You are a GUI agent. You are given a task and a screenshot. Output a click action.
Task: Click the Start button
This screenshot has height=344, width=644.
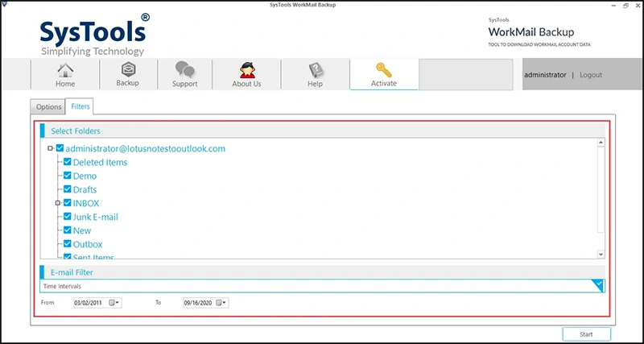[587, 334]
